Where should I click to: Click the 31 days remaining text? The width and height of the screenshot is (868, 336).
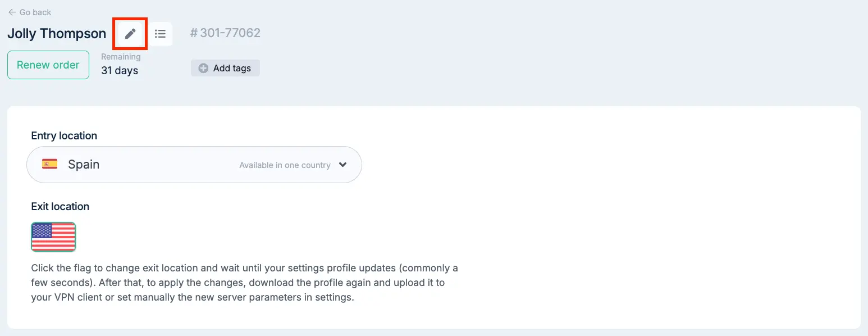(120, 71)
